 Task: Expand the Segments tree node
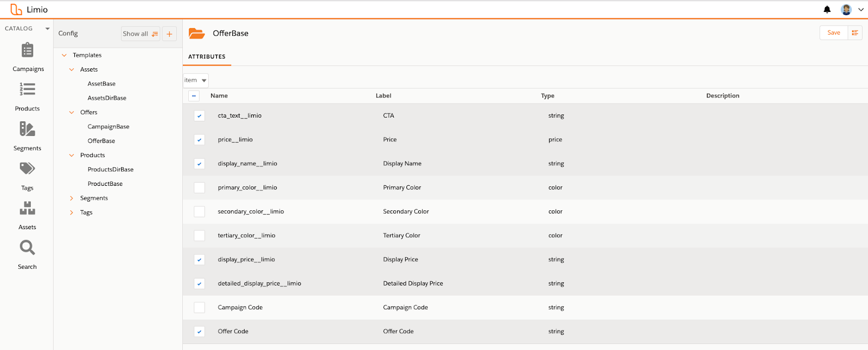[72, 198]
